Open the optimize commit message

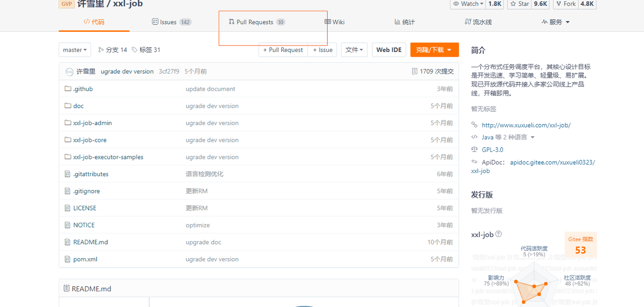point(198,225)
